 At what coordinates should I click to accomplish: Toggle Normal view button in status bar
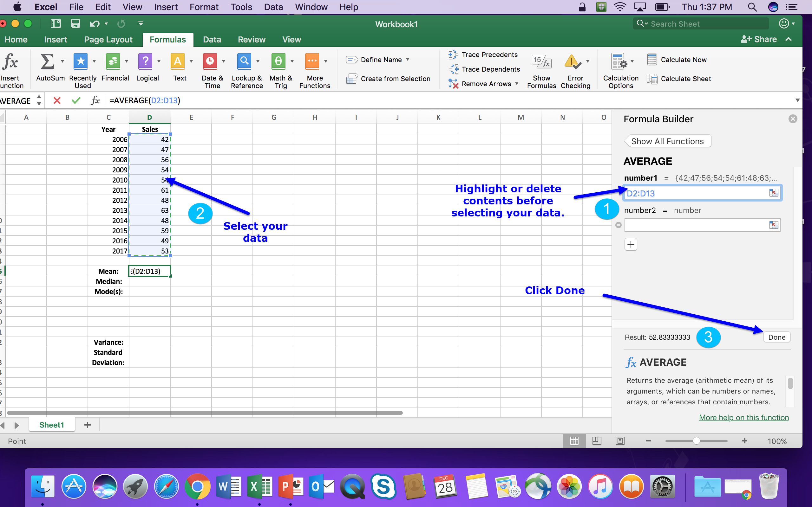coord(574,441)
